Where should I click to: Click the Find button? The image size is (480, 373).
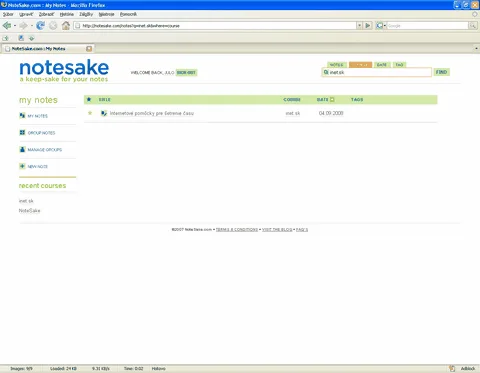click(x=441, y=72)
